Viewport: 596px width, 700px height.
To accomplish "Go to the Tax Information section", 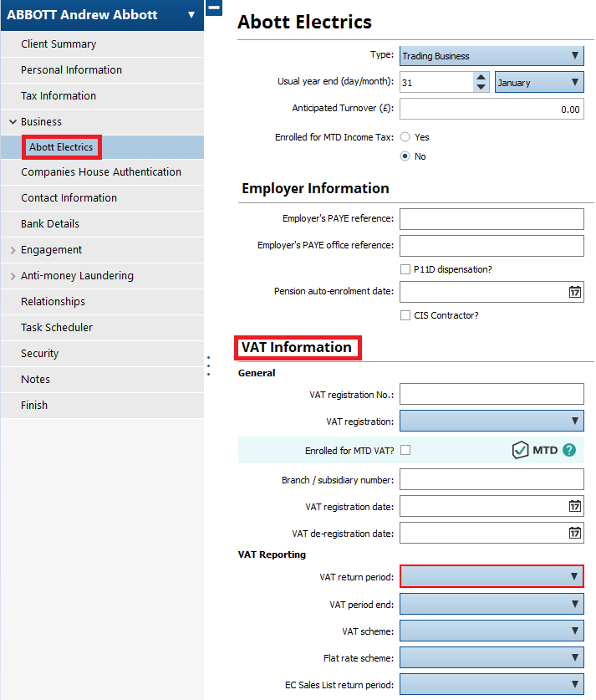I will (59, 96).
